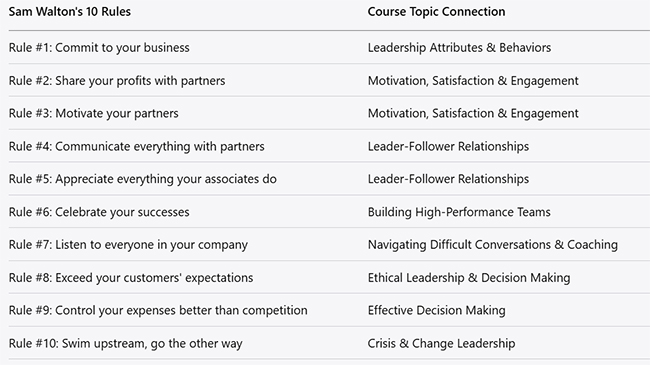This screenshot has width=650, height=365.
Task: Click 'Rule #2: Share your profits with partners'
Action: pyautogui.click(x=117, y=80)
